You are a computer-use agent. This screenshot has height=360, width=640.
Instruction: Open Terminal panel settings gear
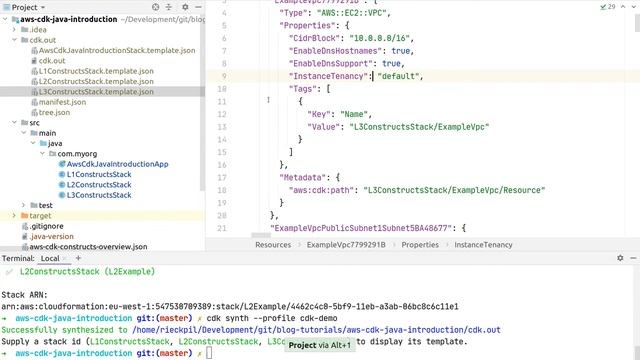pyautogui.click(x=620, y=258)
